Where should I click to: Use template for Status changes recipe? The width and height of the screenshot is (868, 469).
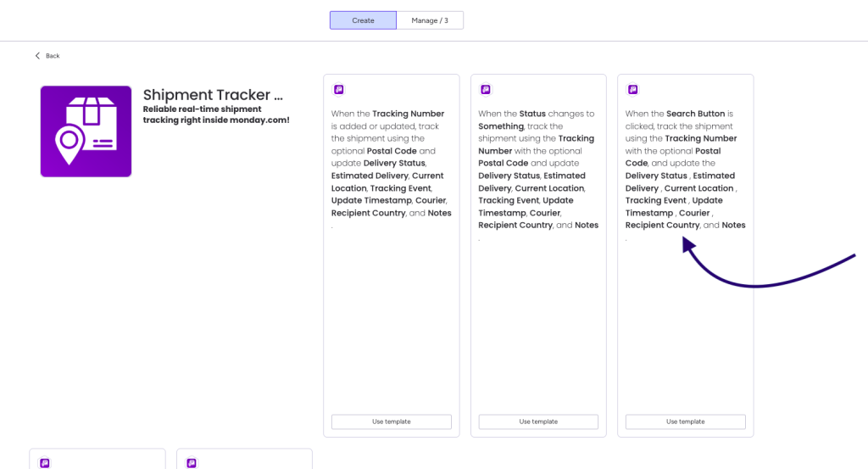pos(538,422)
